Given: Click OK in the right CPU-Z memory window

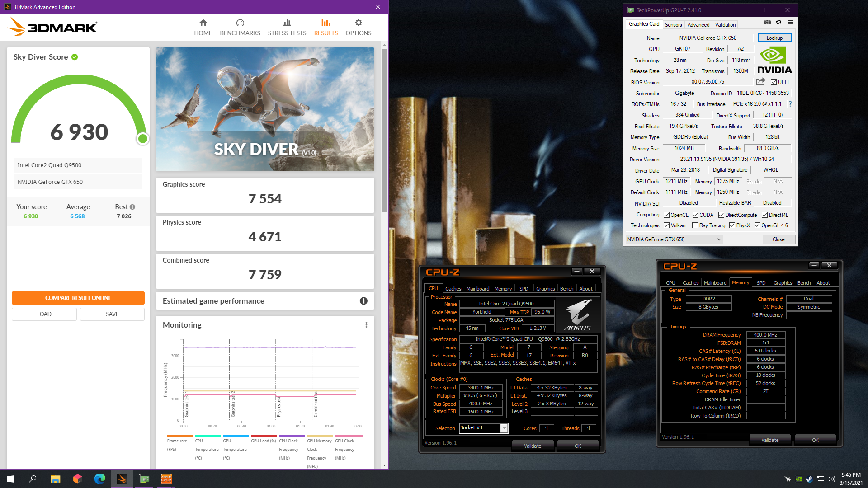Looking at the screenshot, I should [x=815, y=440].
